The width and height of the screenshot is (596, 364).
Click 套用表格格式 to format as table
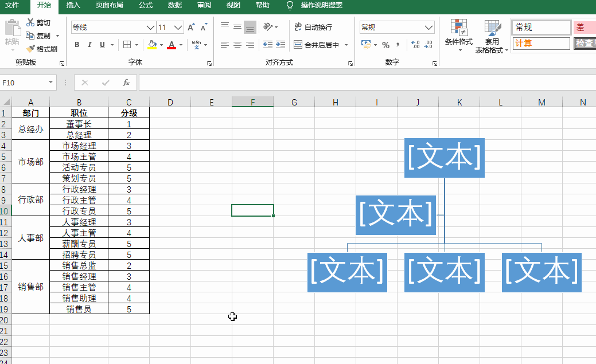tap(492, 36)
